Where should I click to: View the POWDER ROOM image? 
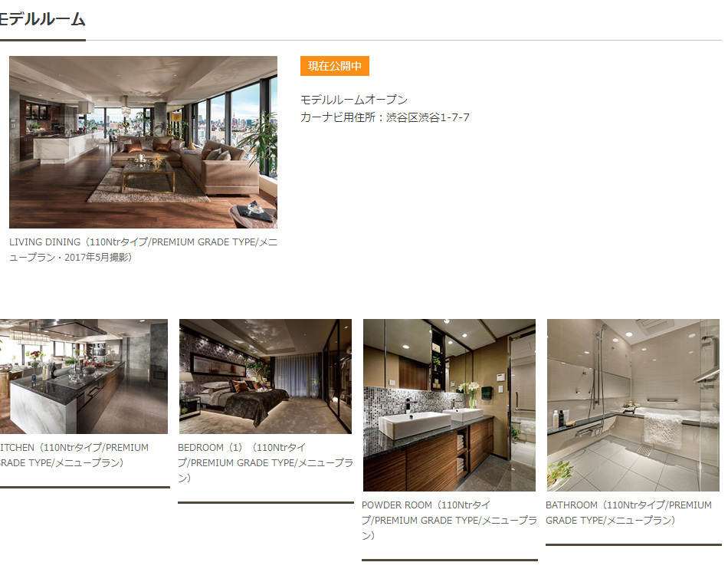[x=449, y=405]
